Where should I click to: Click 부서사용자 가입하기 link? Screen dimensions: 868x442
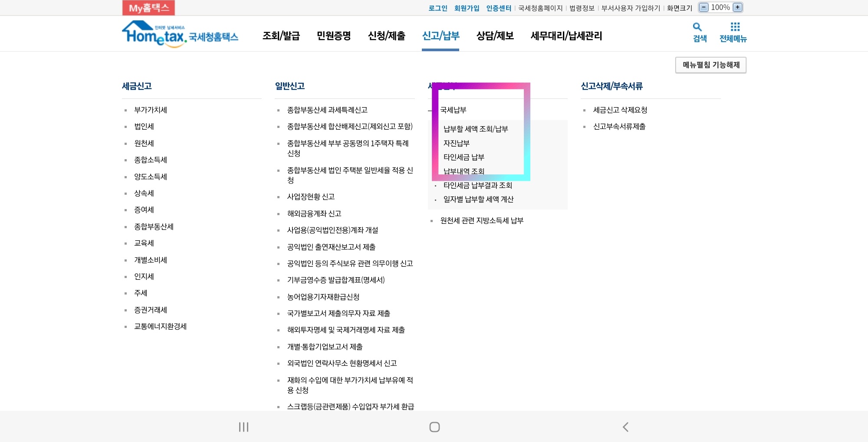(x=631, y=8)
